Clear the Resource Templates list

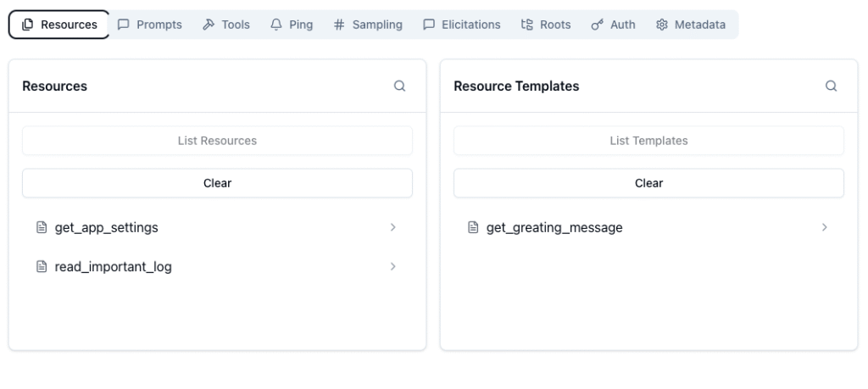click(648, 183)
